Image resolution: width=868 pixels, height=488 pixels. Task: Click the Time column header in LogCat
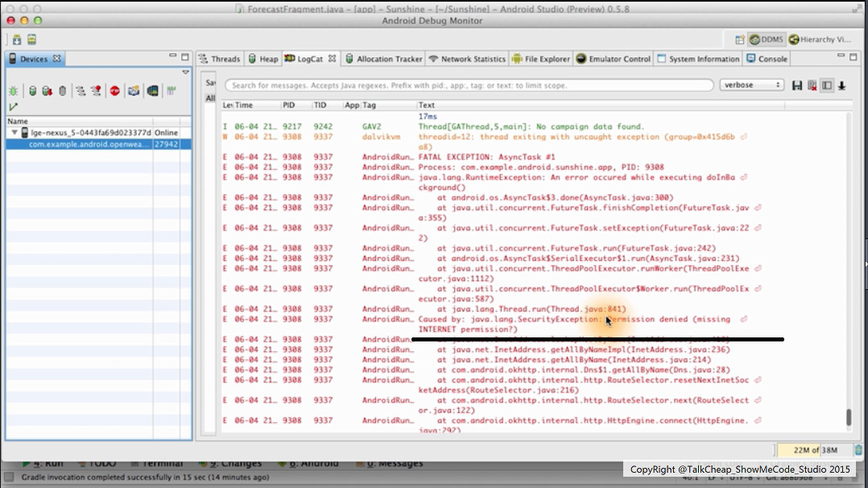point(256,105)
